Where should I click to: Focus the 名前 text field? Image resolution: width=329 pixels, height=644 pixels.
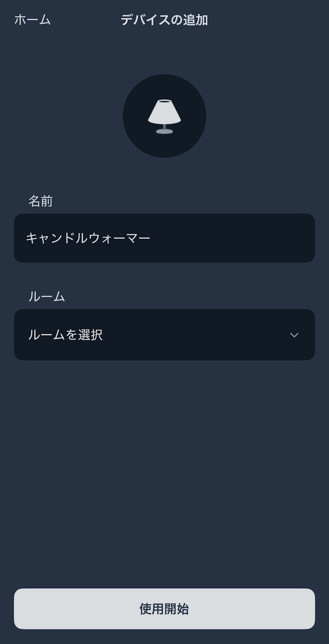coord(164,238)
